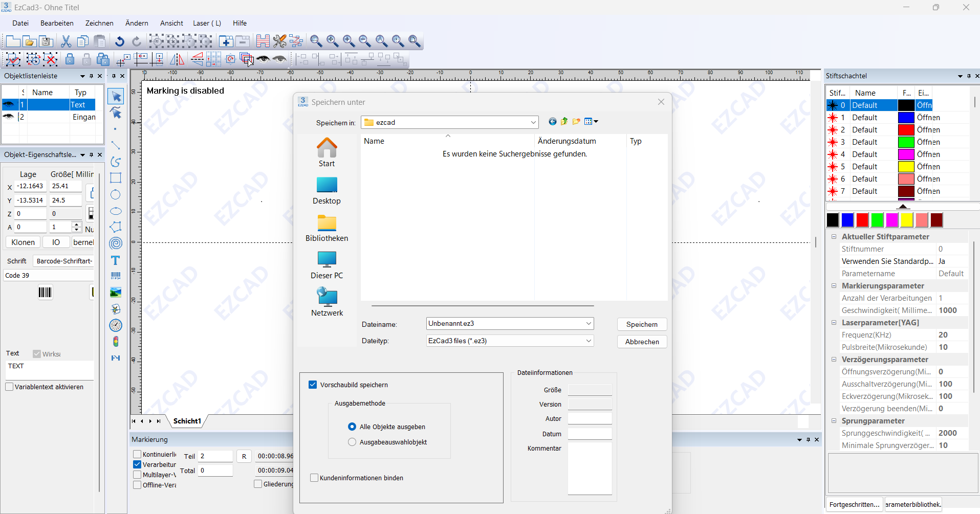Open the Zeichnen menu
The height and width of the screenshot is (514, 980).
click(99, 23)
